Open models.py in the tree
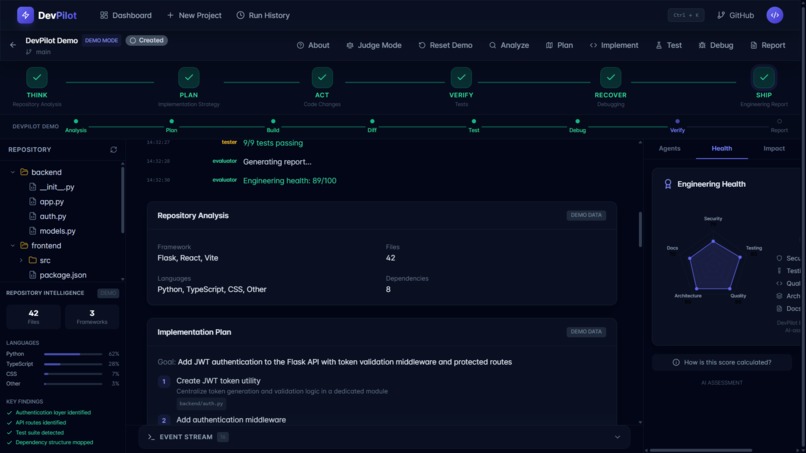The image size is (806, 453). 57,231
